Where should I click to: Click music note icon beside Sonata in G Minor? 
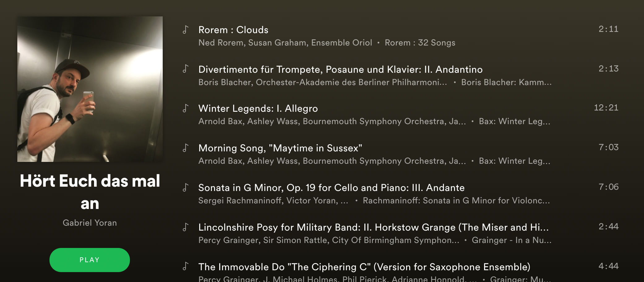pyautogui.click(x=185, y=187)
